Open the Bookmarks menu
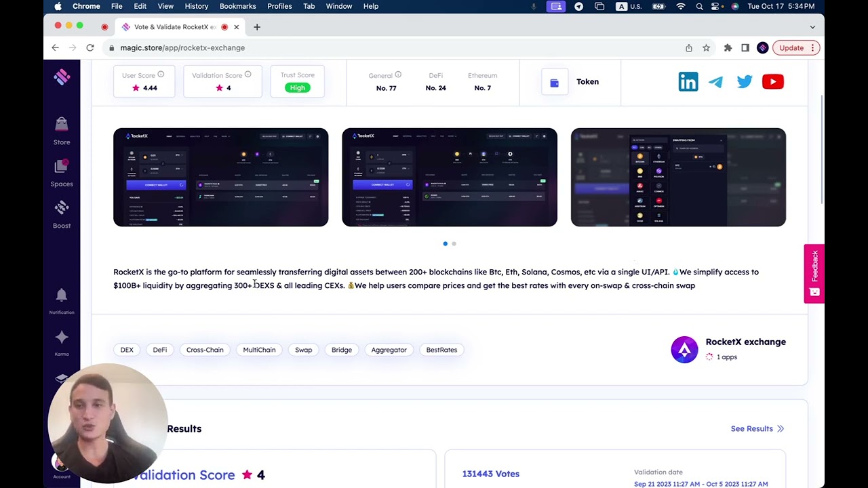This screenshot has width=868, height=488. pos(237,6)
